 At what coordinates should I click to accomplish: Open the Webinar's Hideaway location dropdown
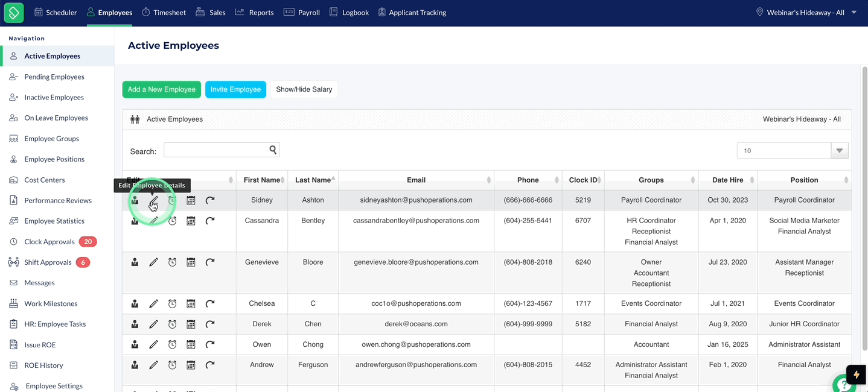806,12
